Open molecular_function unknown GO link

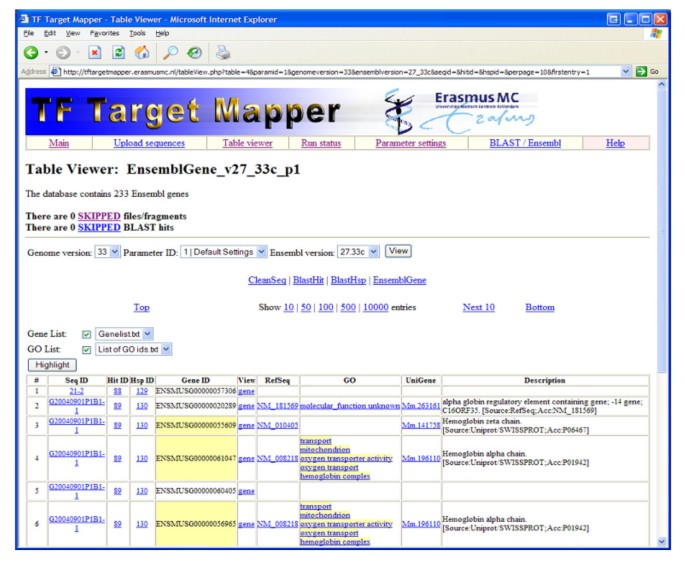point(349,406)
